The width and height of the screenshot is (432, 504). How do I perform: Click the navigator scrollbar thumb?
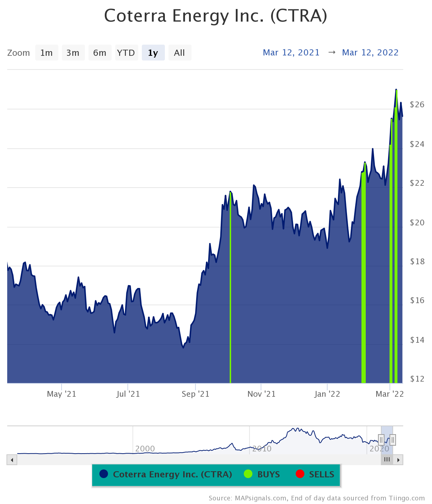coord(387,460)
